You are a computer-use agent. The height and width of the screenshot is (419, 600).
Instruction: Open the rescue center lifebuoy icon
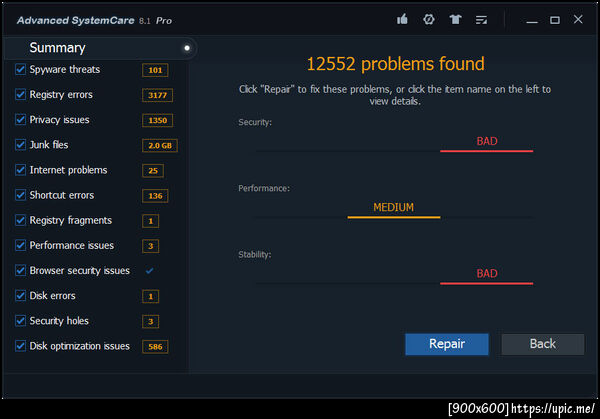point(429,19)
